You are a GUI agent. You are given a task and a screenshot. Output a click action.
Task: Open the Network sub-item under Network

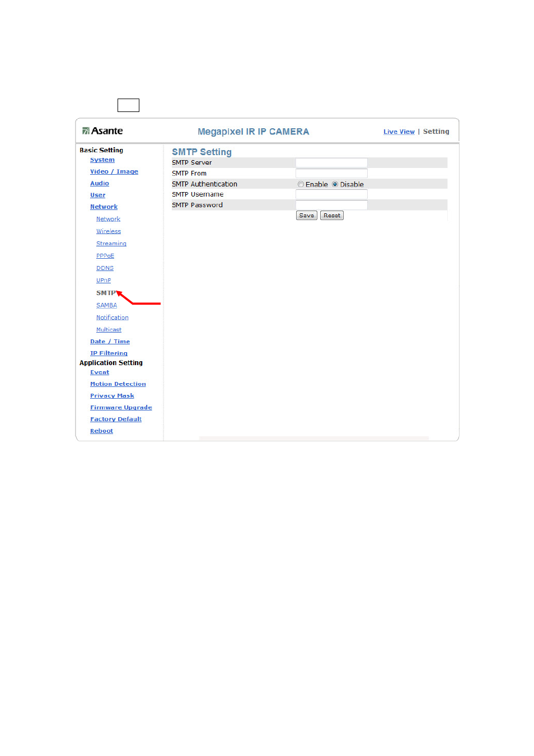click(x=108, y=219)
